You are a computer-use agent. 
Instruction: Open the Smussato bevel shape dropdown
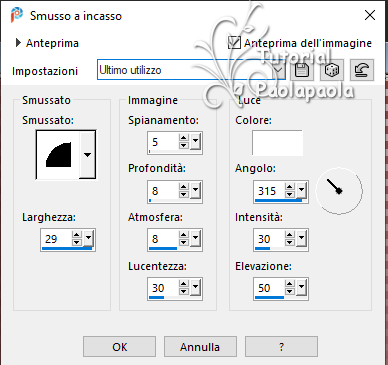click(87, 155)
